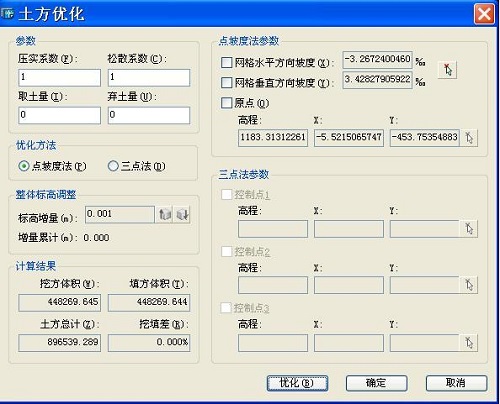
Task: Click pick icon for 控制点2 row
Action: click(469, 285)
